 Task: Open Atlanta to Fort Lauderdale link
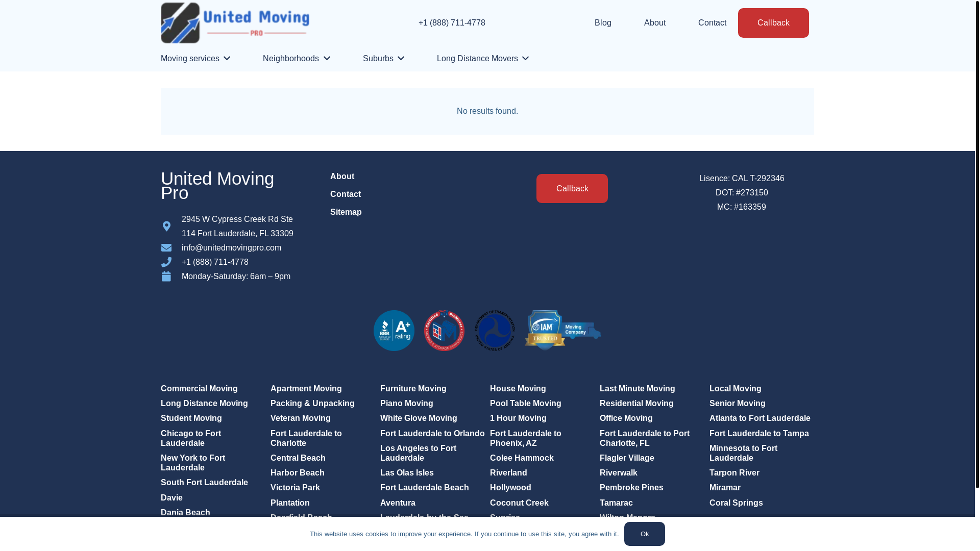760,418
